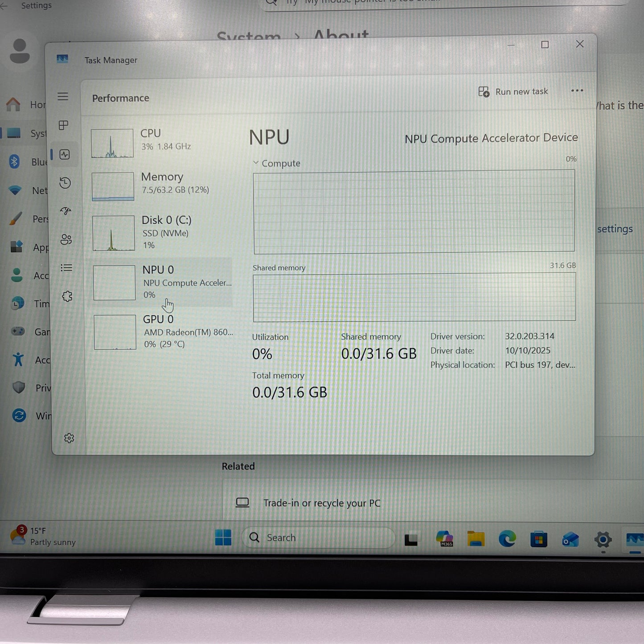Open the Microsoft Store from the taskbar

click(539, 538)
